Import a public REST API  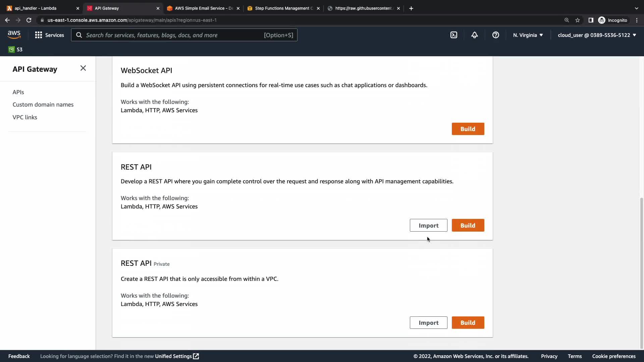click(428, 226)
